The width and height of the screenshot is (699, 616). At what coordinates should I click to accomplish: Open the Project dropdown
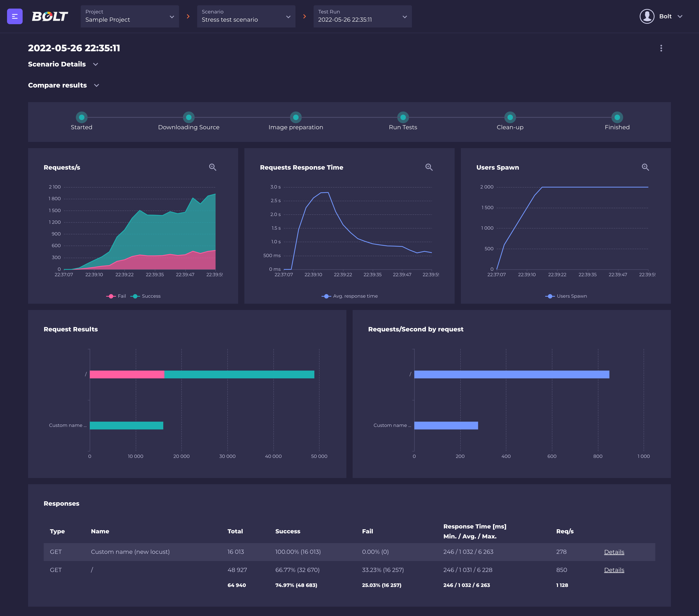[x=130, y=16]
